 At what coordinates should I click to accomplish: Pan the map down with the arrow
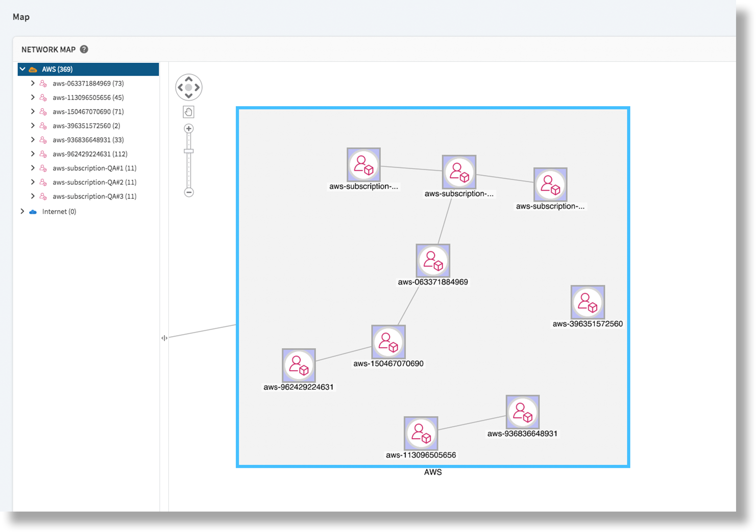[x=189, y=96]
